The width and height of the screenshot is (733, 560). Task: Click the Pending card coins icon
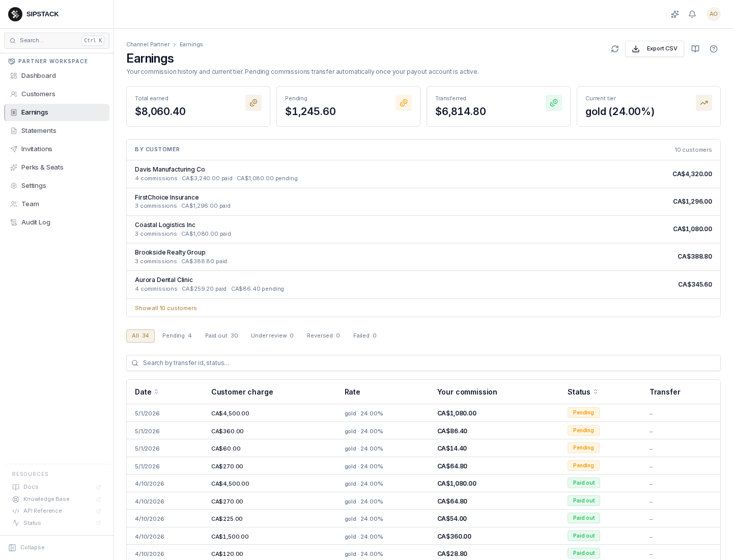[x=404, y=103]
